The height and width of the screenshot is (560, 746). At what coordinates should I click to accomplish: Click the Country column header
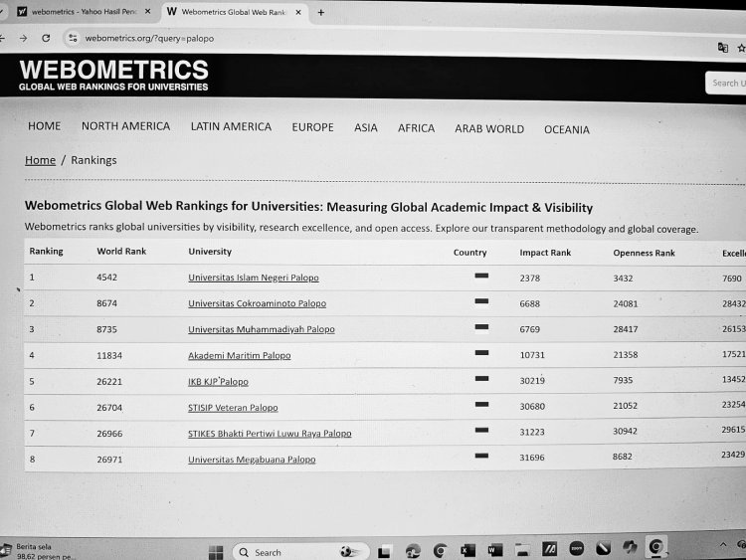tap(470, 253)
